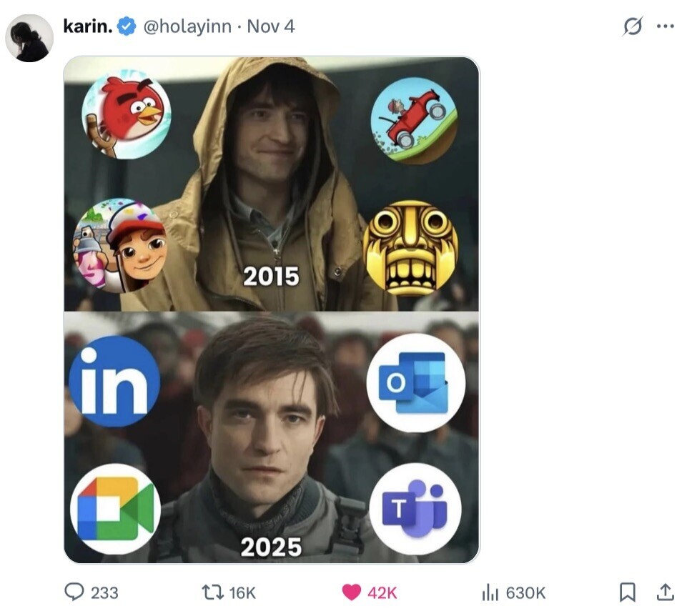Image resolution: width=692 pixels, height=616 pixels.
Task: Open the @holayinn handle link
Action: (x=188, y=26)
